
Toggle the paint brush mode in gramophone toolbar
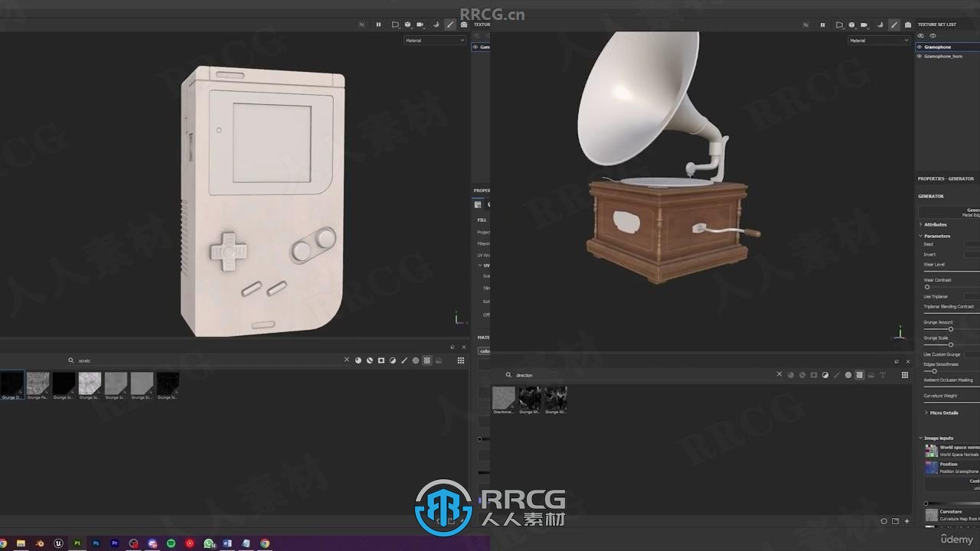point(894,24)
